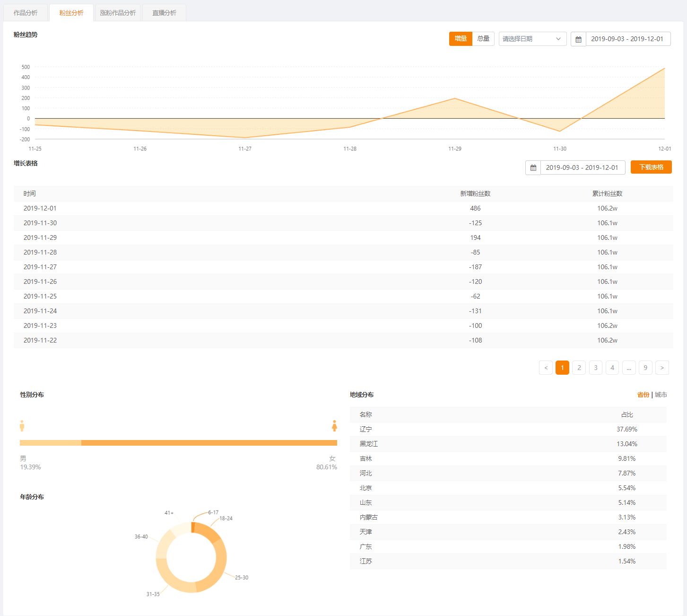Jump to page 9 of the table
The width and height of the screenshot is (687, 616).
(x=645, y=368)
